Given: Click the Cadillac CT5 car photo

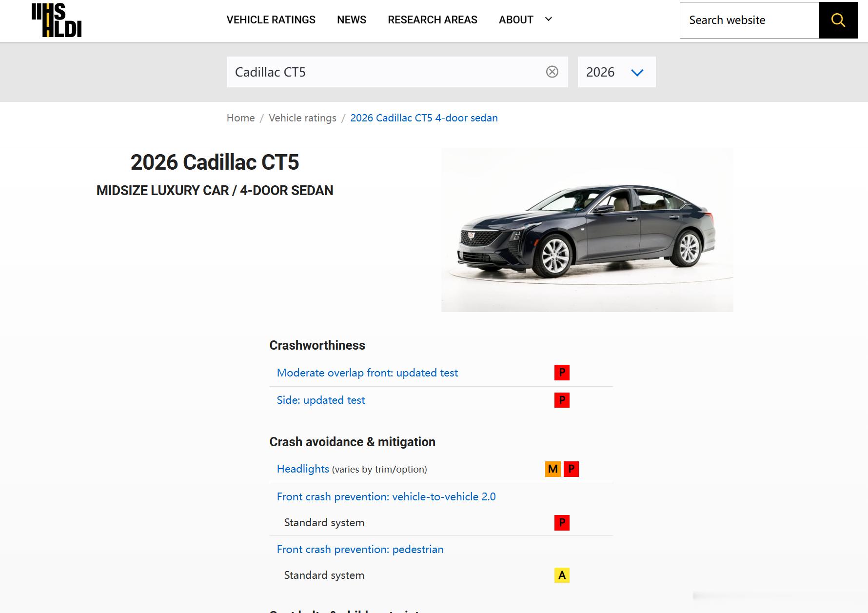Looking at the screenshot, I should pos(587,230).
